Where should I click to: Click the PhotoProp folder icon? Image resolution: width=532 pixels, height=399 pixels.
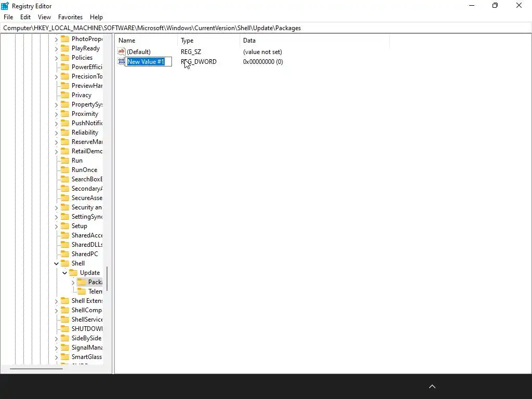pyautogui.click(x=65, y=38)
